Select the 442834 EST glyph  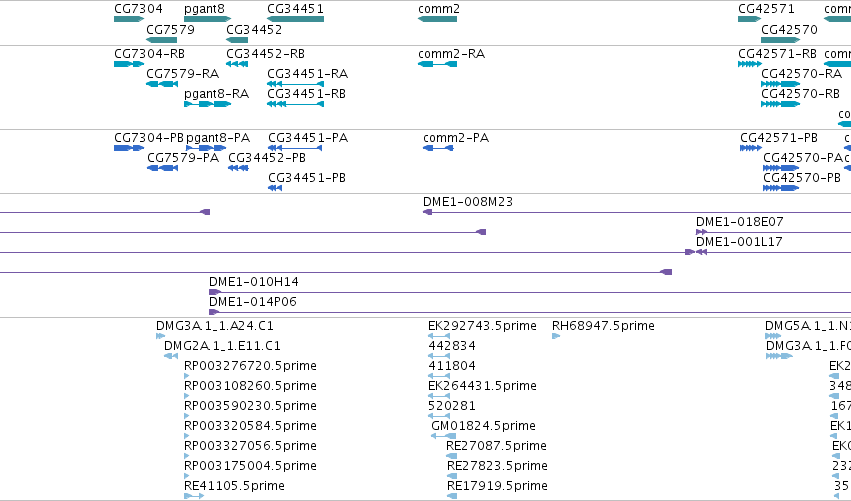coord(439,357)
